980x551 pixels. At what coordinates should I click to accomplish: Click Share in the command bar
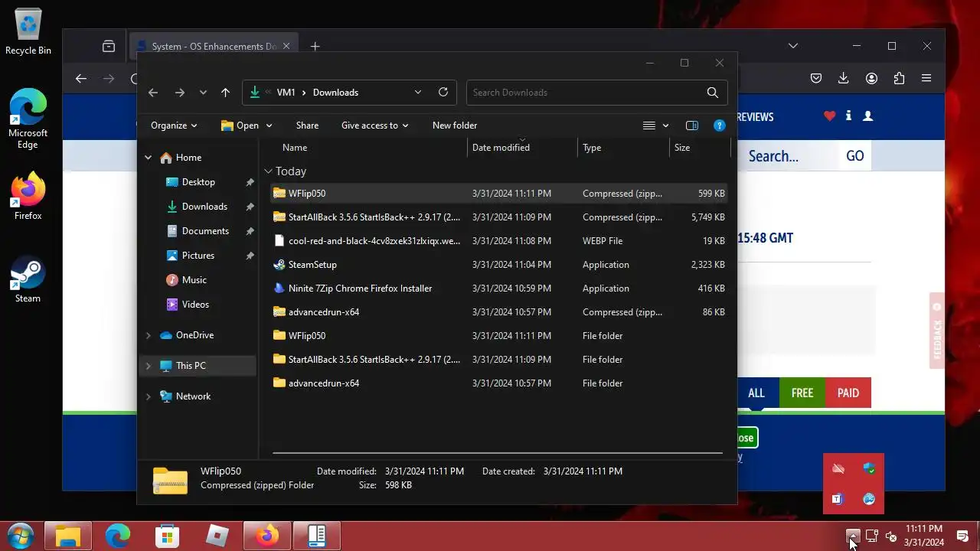[307, 126]
